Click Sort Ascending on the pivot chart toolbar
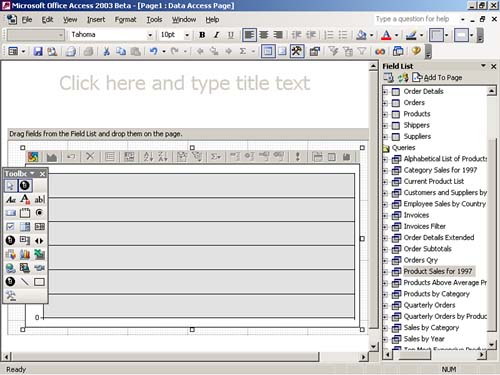The image size is (500, 375). [x=148, y=157]
